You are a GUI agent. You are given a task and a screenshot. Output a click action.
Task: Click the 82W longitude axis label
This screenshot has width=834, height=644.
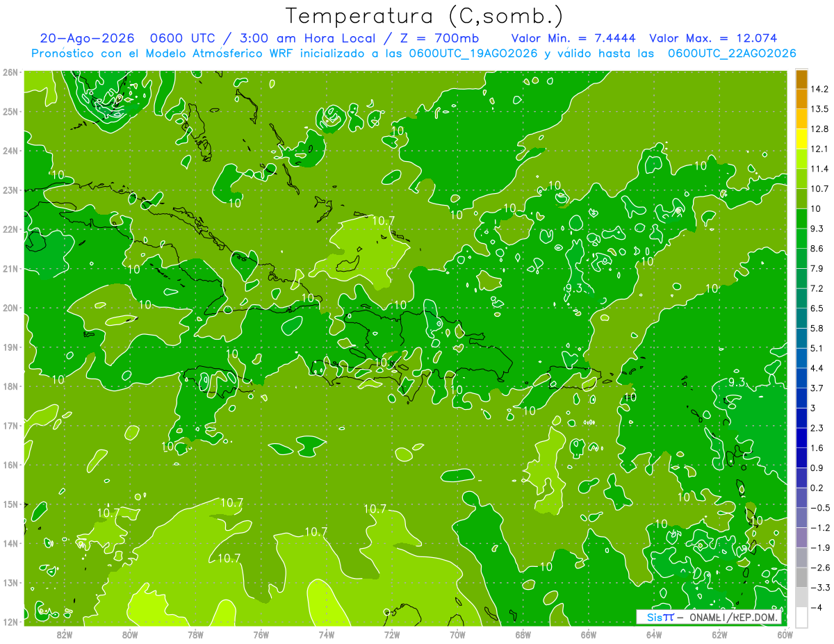tap(65, 635)
